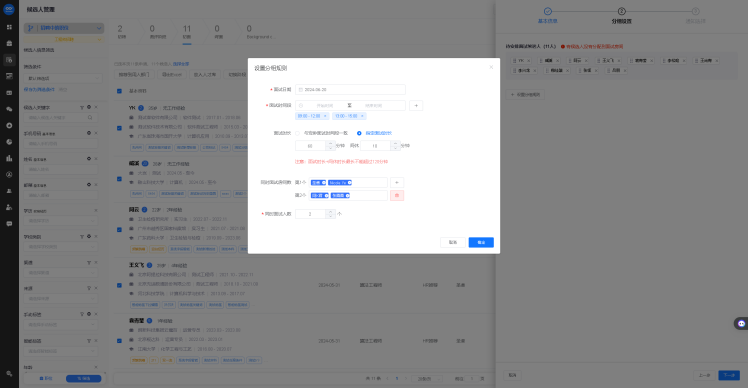Click the blue next step button in panel
Screen dimensions: 748x389
(729, 375)
